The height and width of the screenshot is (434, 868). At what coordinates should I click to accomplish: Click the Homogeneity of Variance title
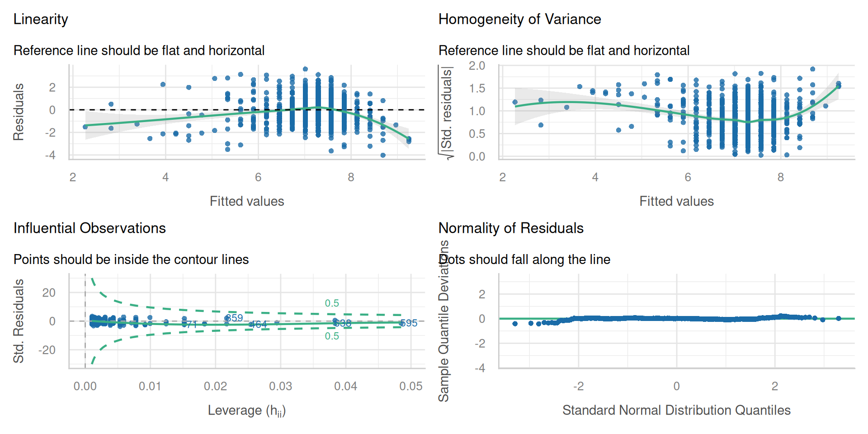tap(519, 19)
